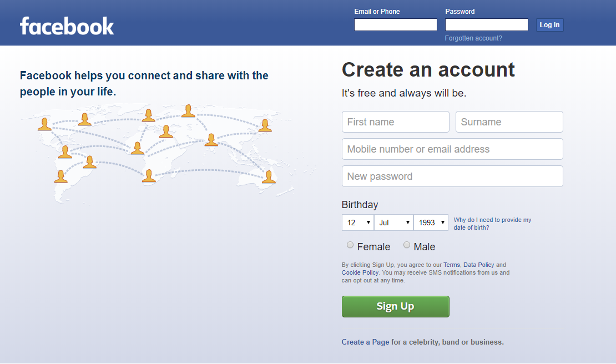Open the Data Policy link
This screenshot has width=616, height=364.
click(478, 265)
